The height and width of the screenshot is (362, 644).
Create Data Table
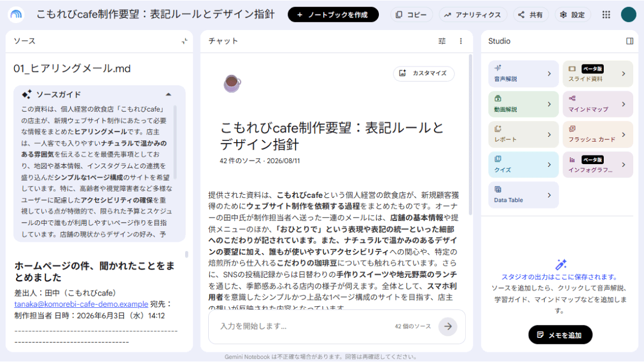click(524, 195)
